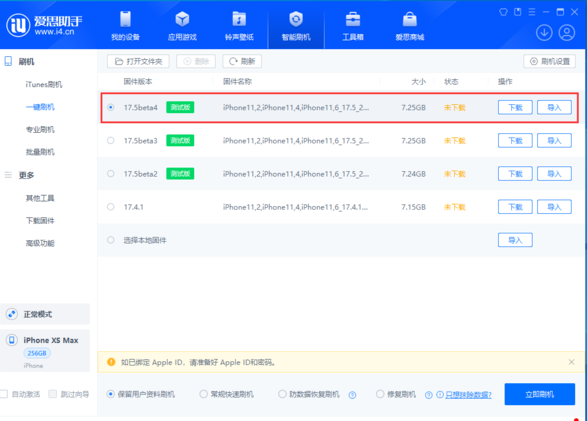Click 导入 in the local firmware row
The height and width of the screenshot is (421, 587).
pos(515,240)
